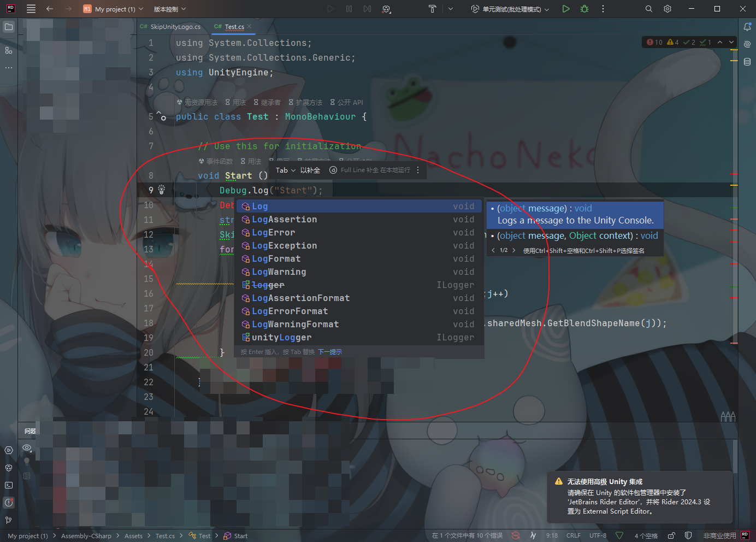Screen dimensions: 756x542
Task: Click line 9 code Debug.log("Start")
Action: coord(271,190)
